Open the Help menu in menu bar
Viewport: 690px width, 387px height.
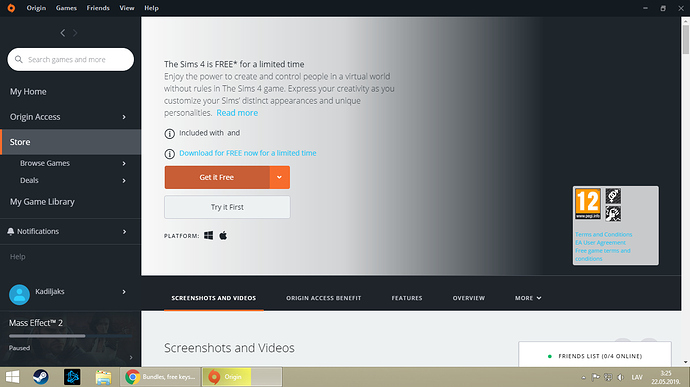pos(151,8)
